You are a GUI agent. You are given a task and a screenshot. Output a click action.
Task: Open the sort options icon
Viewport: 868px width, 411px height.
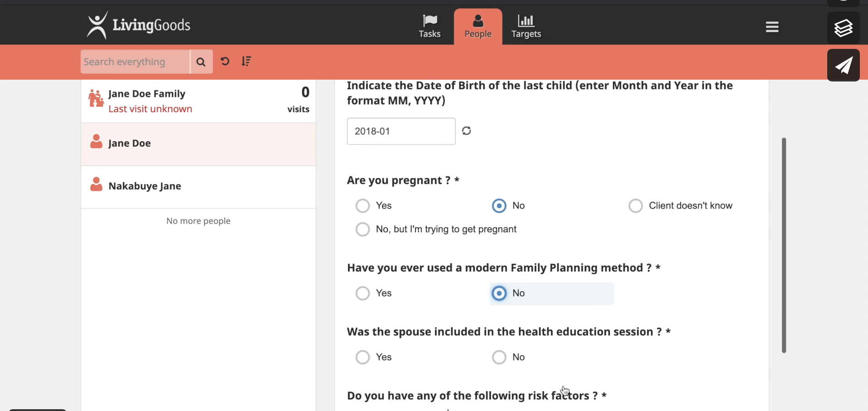(x=246, y=62)
